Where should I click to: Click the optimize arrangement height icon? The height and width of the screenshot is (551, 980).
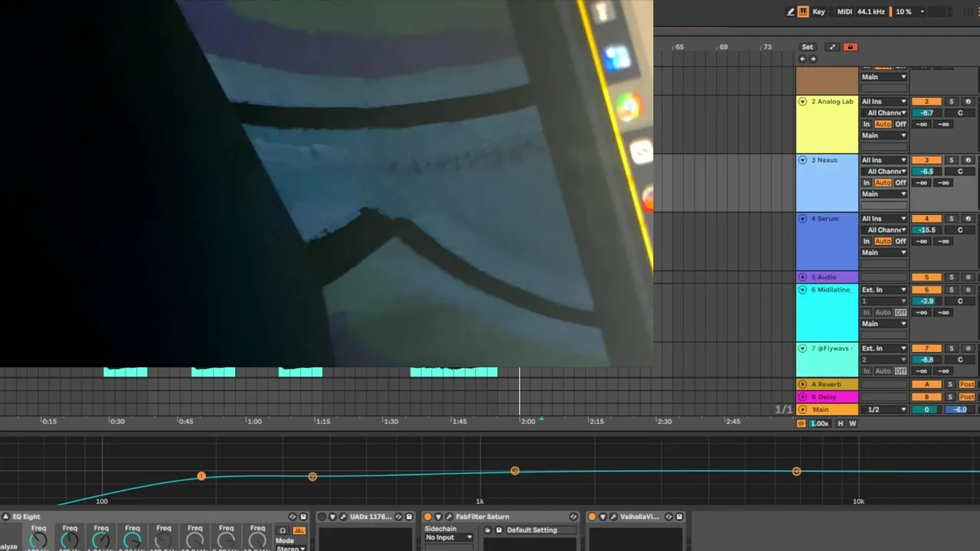(x=833, y=47)
